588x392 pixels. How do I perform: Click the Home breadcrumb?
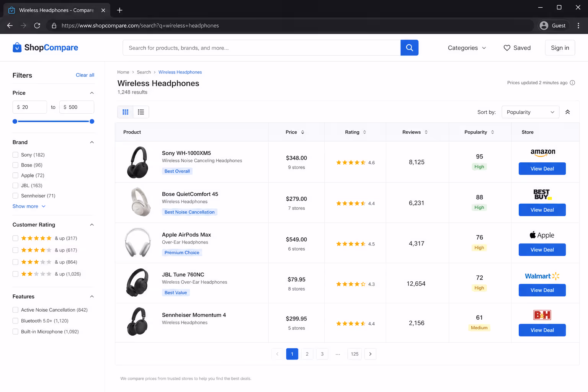pos(123,72)
